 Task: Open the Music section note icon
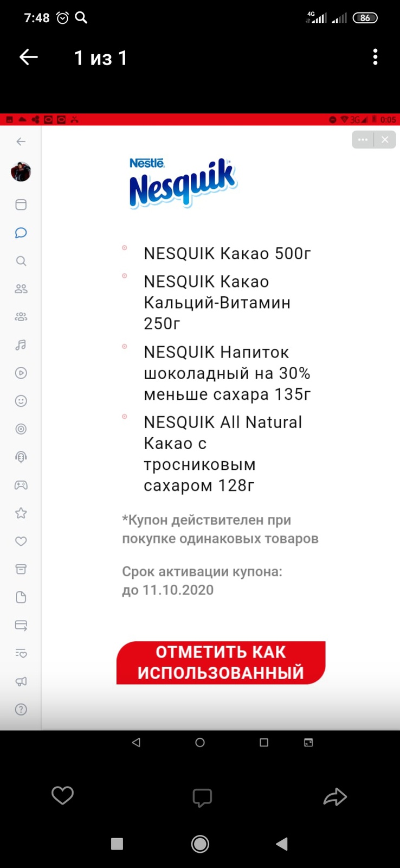tap(21, 345)
